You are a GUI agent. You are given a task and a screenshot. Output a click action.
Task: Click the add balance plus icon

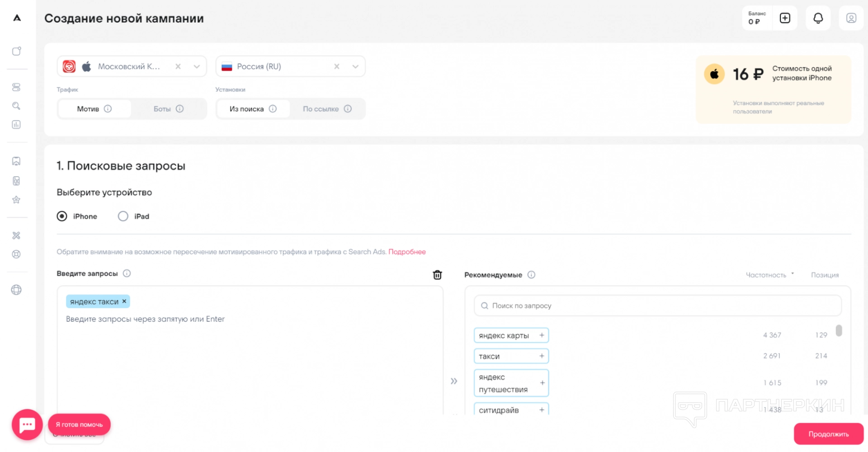coord(785,18)
